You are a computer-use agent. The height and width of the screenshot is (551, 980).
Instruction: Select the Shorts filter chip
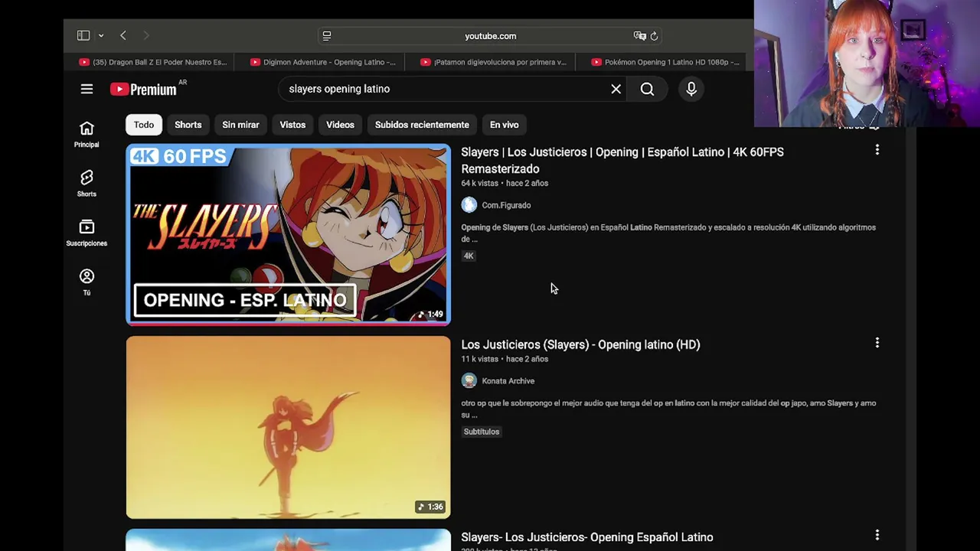coord(188,125)
